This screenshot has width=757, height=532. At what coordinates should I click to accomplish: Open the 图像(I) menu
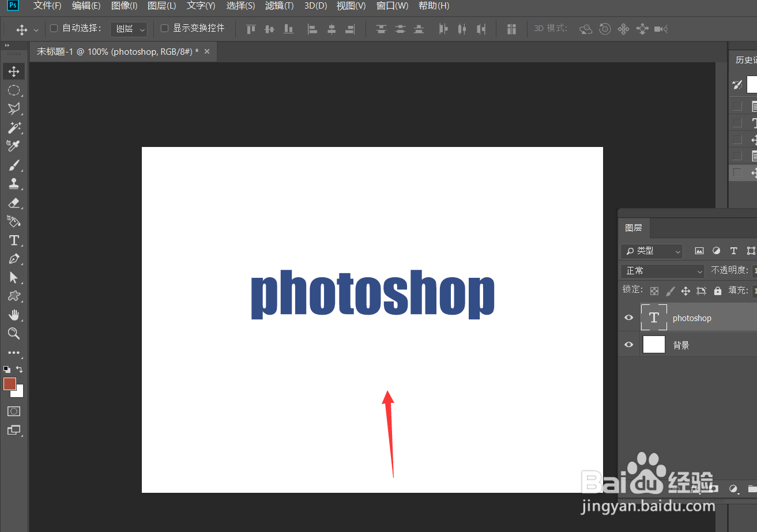point(124,6)
